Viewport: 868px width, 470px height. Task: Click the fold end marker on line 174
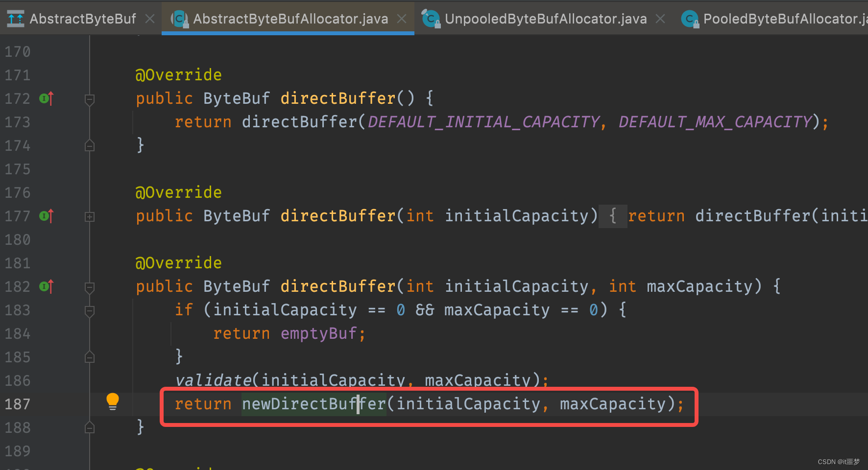pos(90,145)
